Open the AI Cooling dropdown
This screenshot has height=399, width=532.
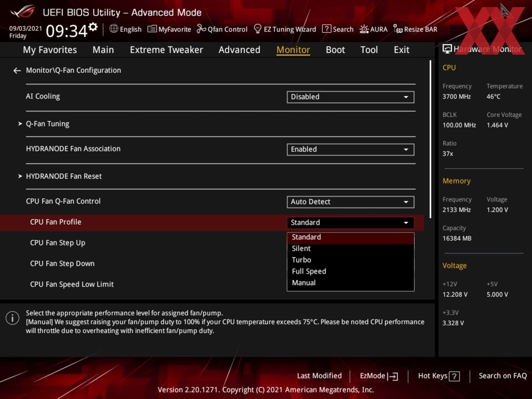point(350,97)
